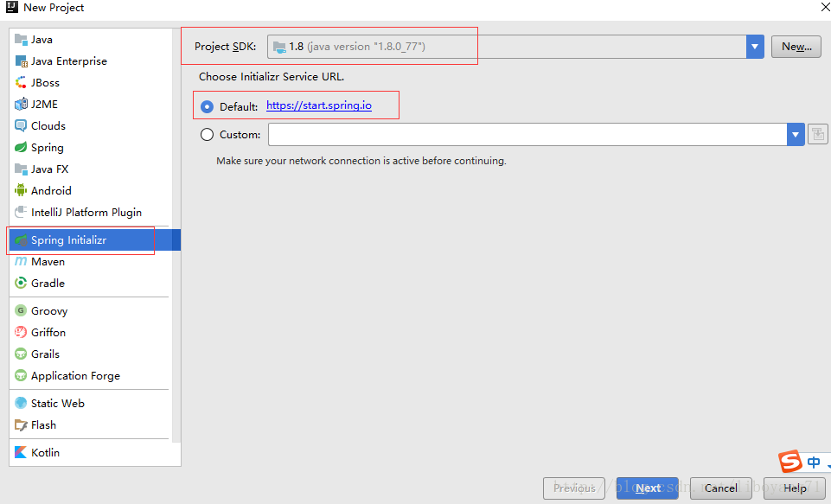Select Groovy entry in the list

point(91,310)
